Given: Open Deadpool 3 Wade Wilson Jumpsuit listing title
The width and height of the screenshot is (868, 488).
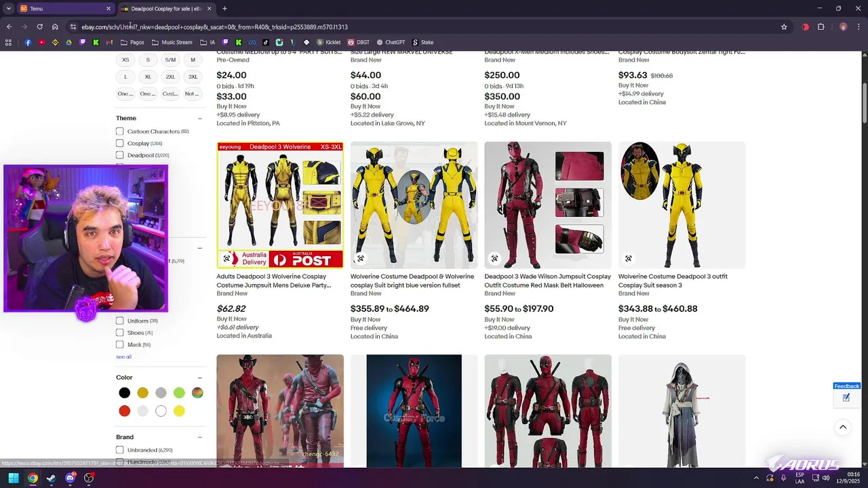Looking at the screenshot, I should tap(547, 281).
